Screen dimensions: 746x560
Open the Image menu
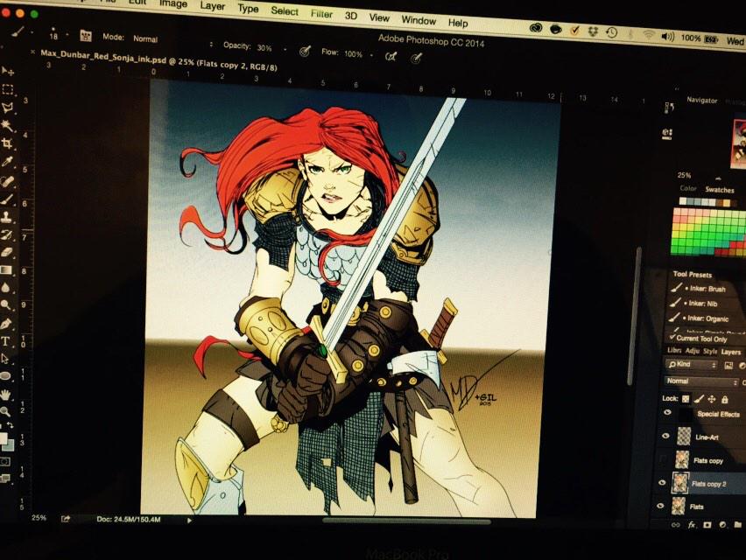click(x=172, y=3)
